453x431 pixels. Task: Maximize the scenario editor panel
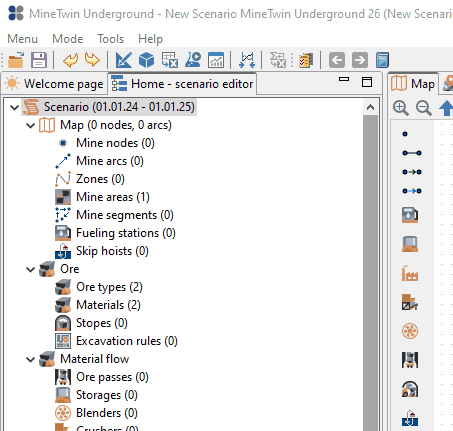[367, 82]
